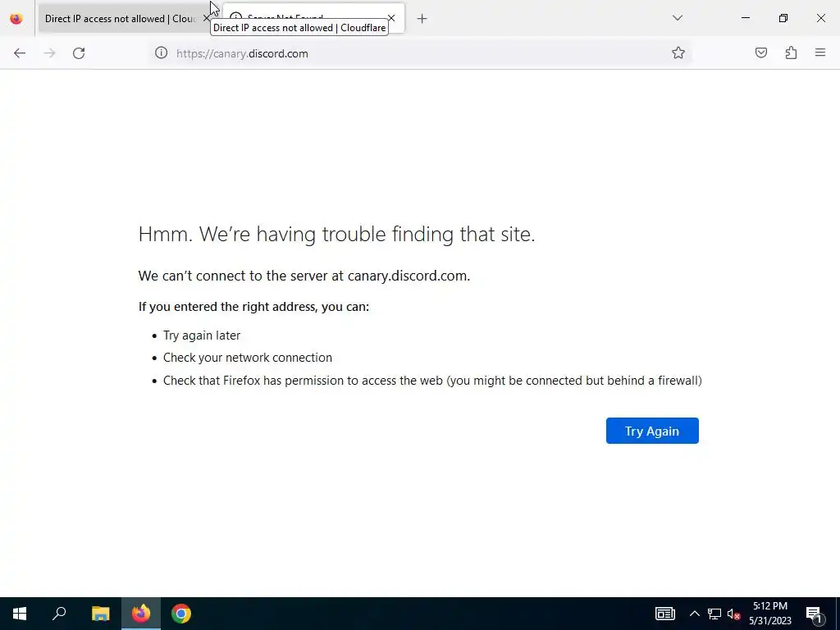This screenshot has width=840, height=630.
Task: Open the Extensions puzzle icon
Action: tap(791, 52)
